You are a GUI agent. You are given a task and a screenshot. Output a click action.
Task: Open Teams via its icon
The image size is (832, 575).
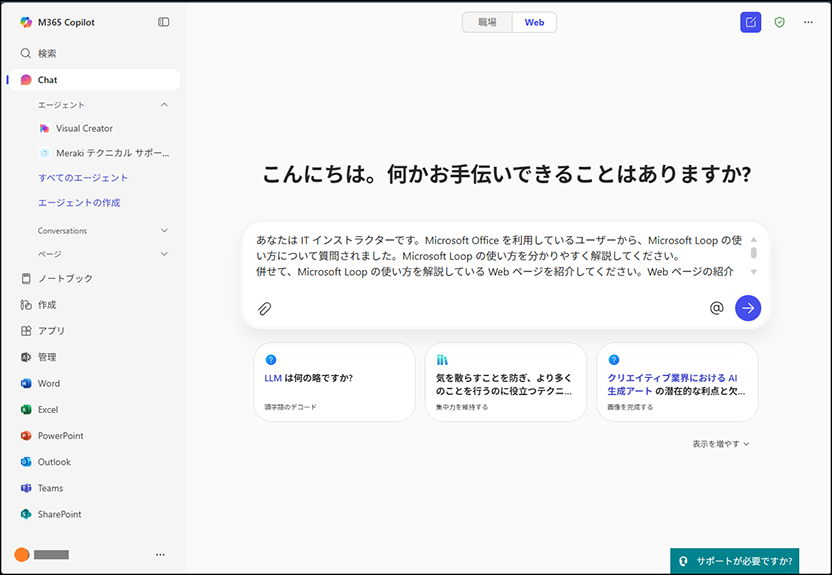coord(26,488)
